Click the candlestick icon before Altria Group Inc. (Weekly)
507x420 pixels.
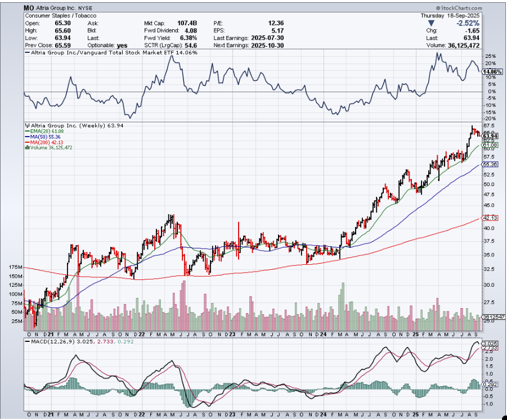28,125
